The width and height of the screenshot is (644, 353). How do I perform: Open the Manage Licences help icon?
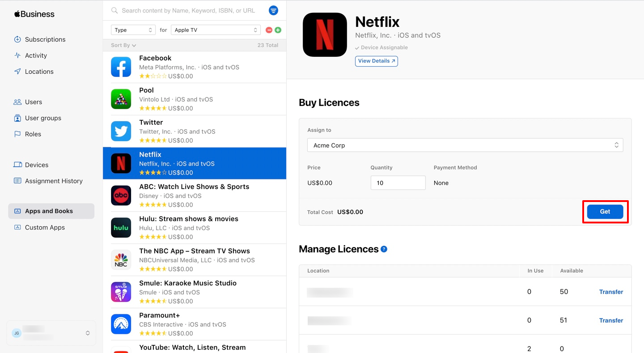[x=384, y=249]
